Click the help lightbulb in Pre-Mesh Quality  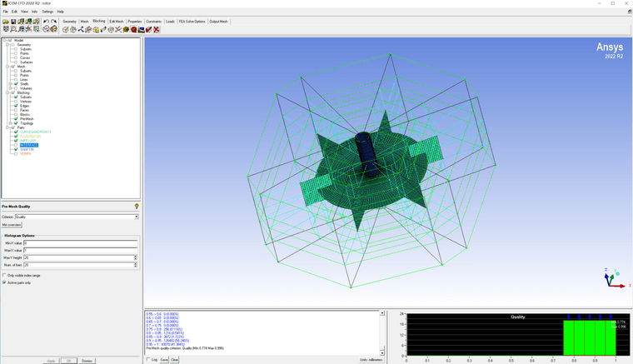click(x=137, y=207)
